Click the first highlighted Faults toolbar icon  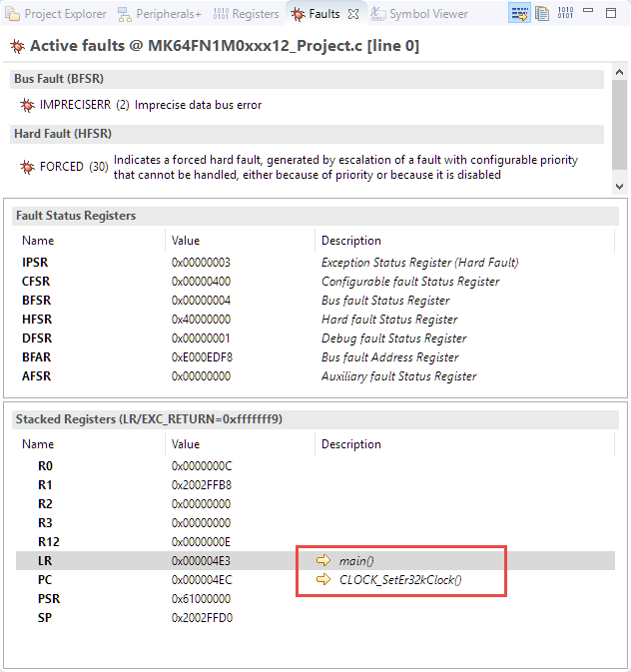(x=520, y=14)
